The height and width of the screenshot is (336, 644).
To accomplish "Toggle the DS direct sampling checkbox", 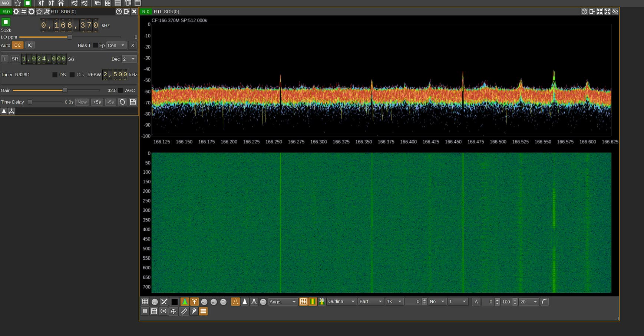I will click(x=55, y=75).
